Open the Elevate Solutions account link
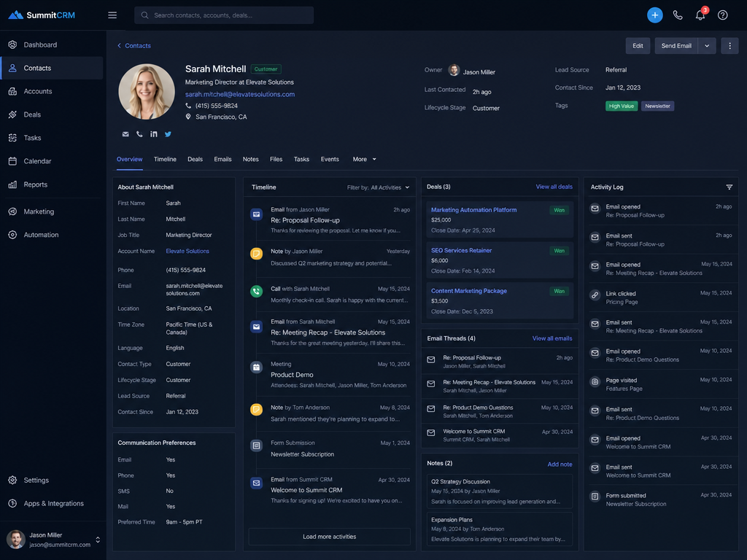 pyautogui.click(x=187, y=251)
